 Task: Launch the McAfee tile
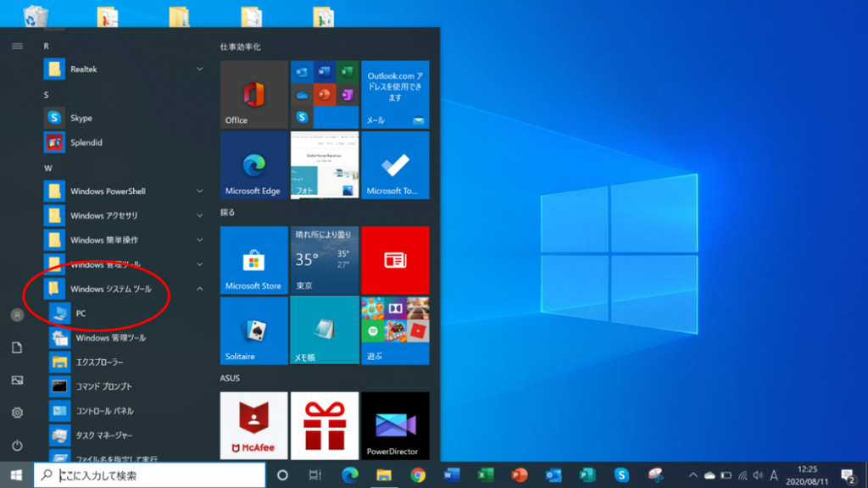coord(253,425)
